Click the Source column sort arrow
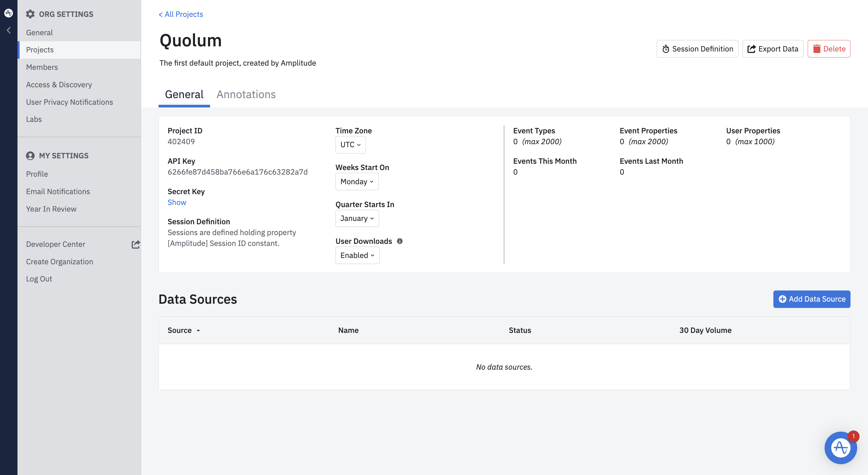 click(198, 331)
